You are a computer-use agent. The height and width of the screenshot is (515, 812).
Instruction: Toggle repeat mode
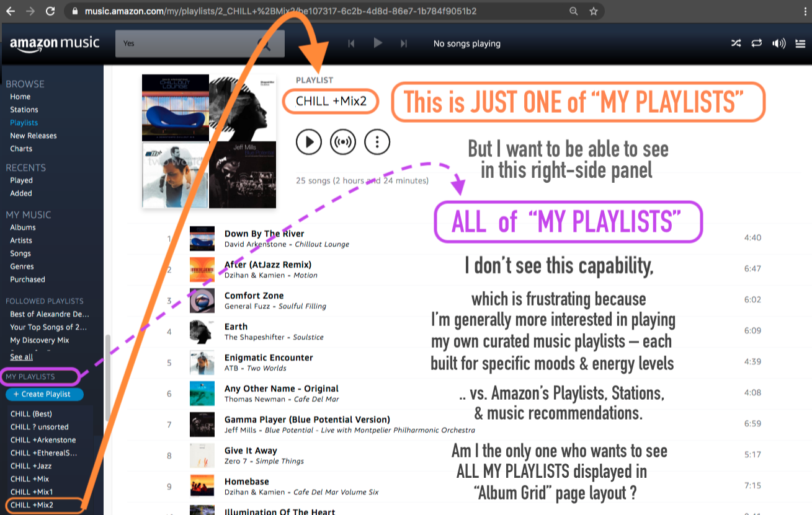(x=757, y=43)
